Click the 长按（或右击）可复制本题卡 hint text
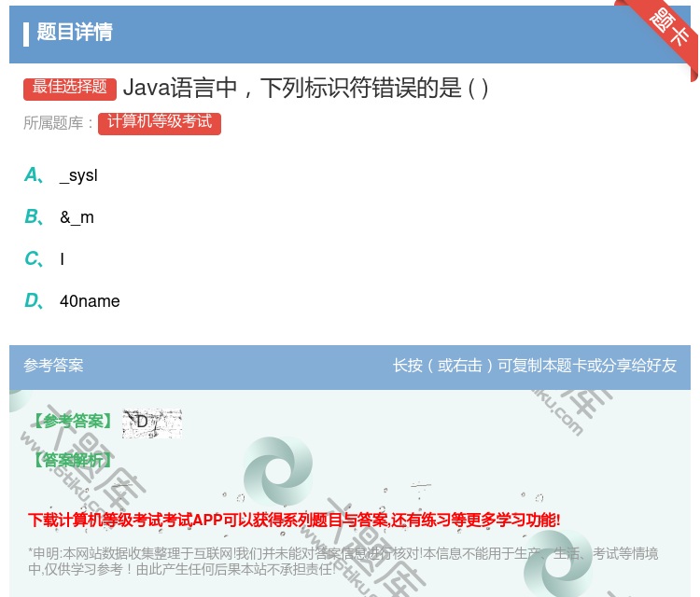700x597 pixels. click(x=535, y=366)
